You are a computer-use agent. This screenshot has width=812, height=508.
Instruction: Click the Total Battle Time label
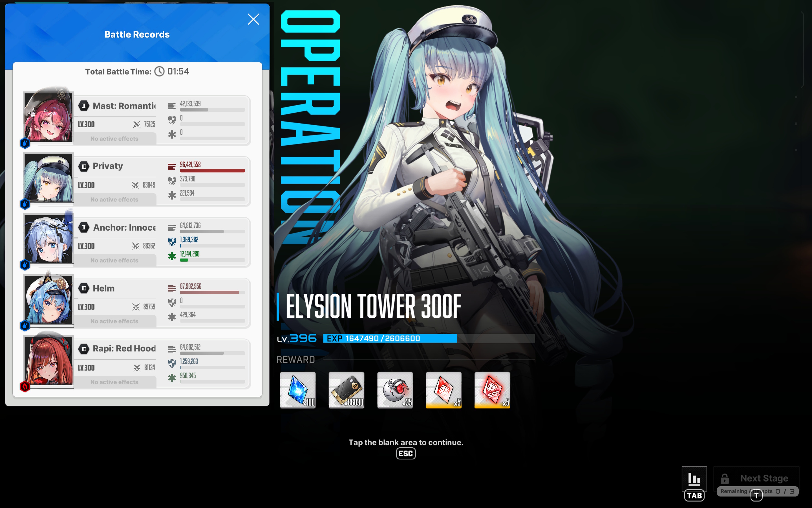coord(118,72)
